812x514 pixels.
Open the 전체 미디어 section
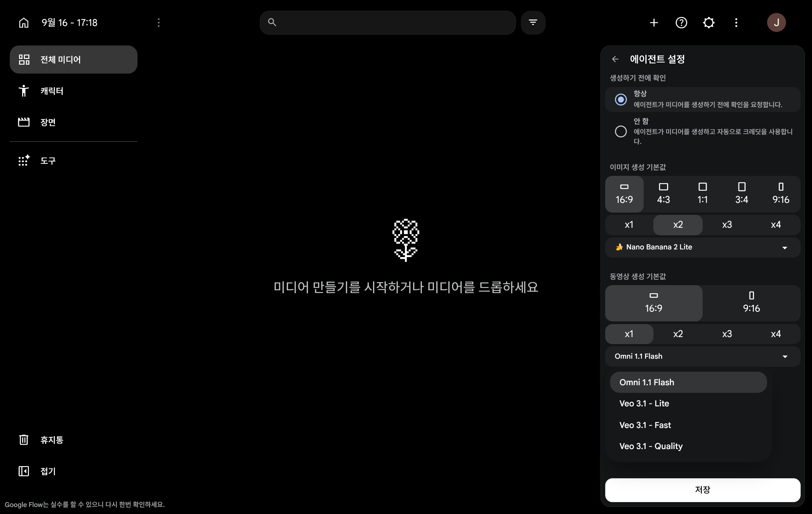[74, 60]
